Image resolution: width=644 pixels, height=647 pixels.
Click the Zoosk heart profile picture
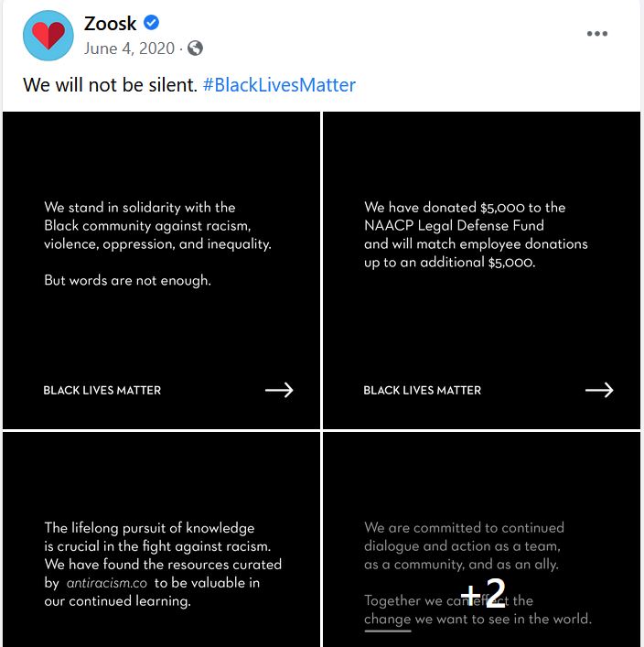click(x=48, y=36)
